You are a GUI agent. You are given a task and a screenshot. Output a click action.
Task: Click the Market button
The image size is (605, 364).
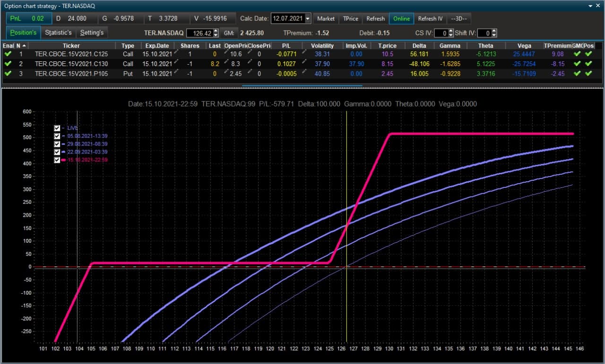[326, 18]
